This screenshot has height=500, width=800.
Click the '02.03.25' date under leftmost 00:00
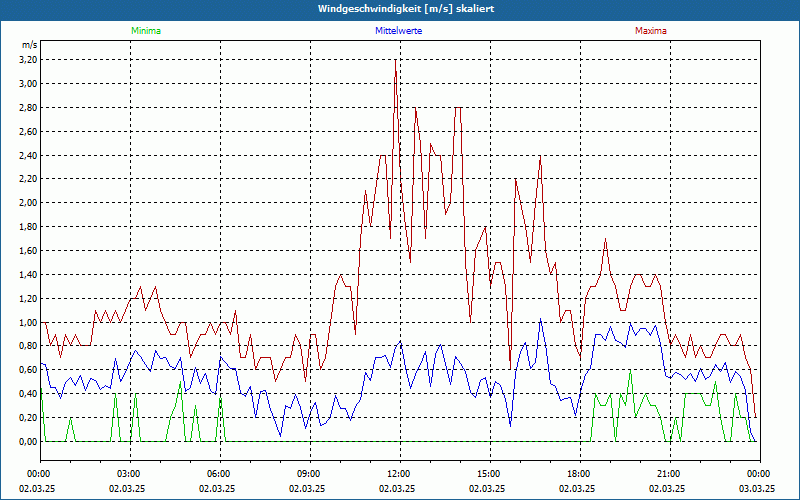pos(37,488)
